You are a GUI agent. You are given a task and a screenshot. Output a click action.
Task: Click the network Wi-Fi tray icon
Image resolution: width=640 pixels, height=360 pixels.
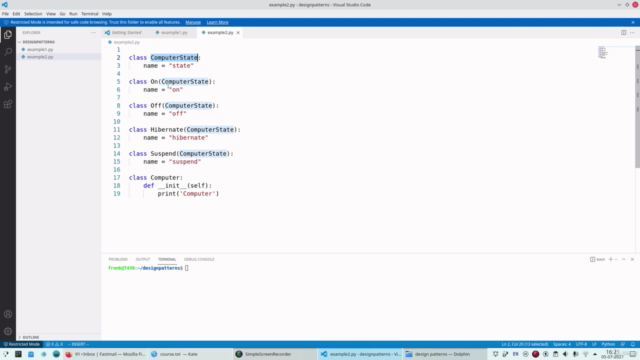(x=585, y=354)
